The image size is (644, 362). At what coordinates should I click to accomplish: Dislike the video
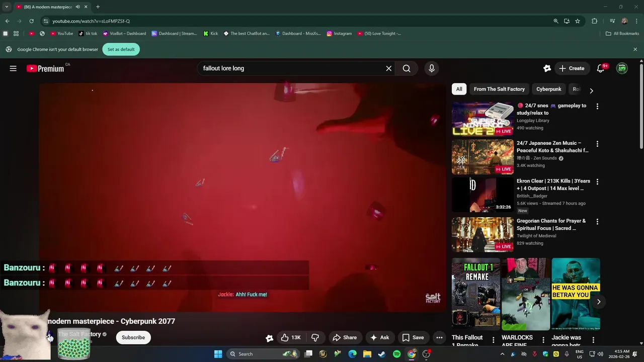point(315,337)
